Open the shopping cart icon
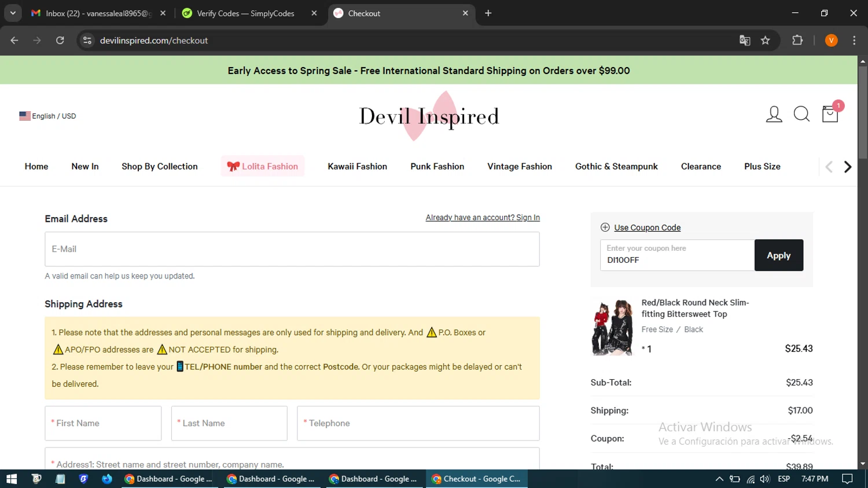Viewport: 868px width, 488px height. point(830,114)
